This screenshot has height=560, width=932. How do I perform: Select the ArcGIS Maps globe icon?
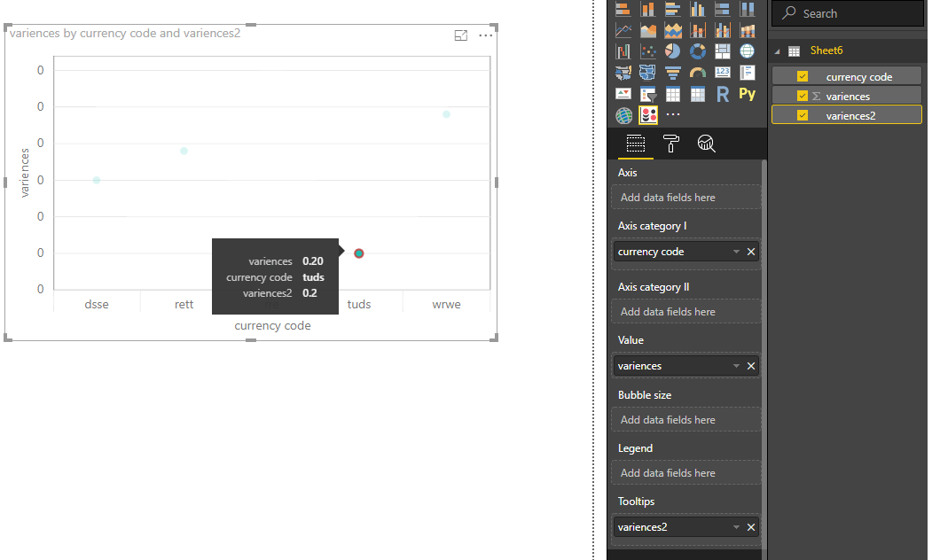(623, 115)
